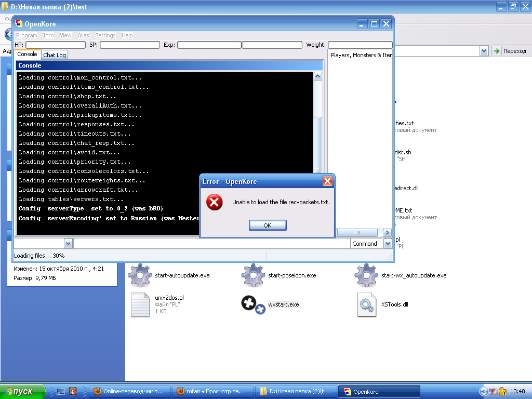
Task: Click the Переход label in Explorer
Action: pos(515,51)
